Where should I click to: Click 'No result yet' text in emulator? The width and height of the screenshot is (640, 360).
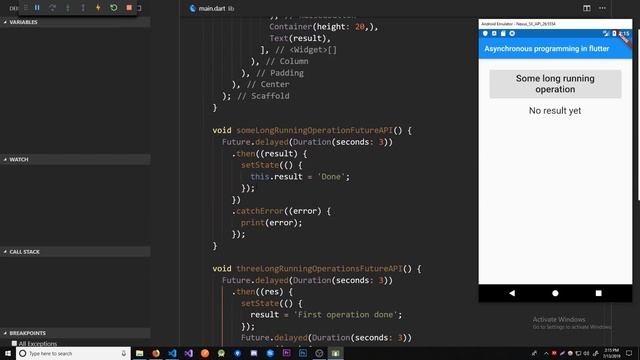[x=555, y=111]
